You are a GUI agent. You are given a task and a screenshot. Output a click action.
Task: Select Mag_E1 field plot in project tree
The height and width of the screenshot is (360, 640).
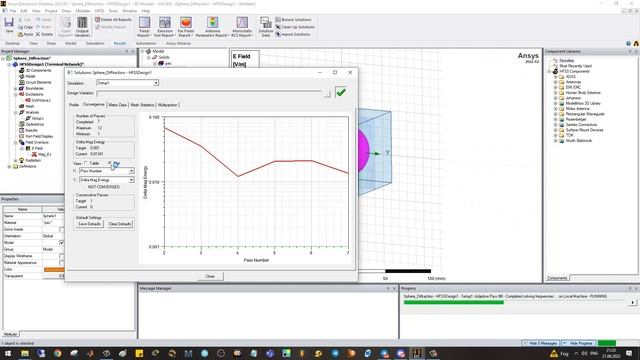pyautogui.click(x=44, y=154)
